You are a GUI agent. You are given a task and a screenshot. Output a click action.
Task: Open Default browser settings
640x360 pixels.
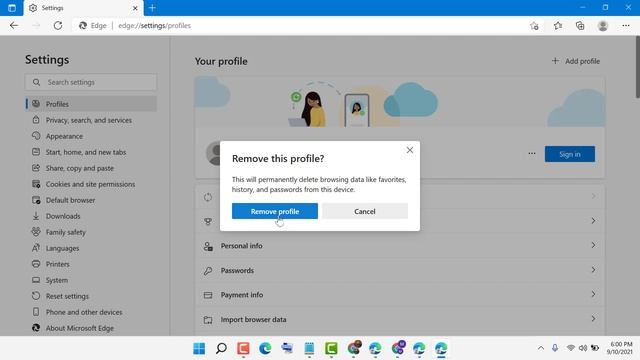[70, 200]
